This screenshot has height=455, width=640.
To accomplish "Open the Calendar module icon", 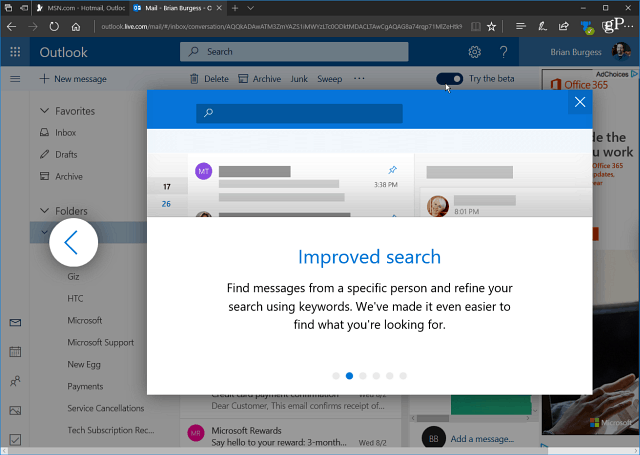I will 15,351.
